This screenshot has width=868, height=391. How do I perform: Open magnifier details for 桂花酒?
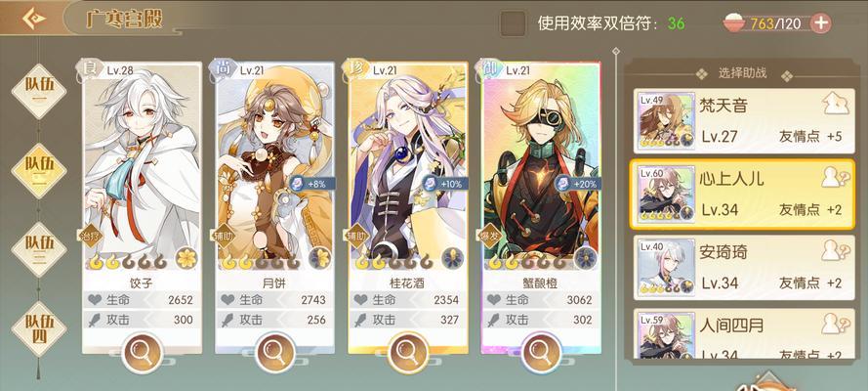[408, 352]
